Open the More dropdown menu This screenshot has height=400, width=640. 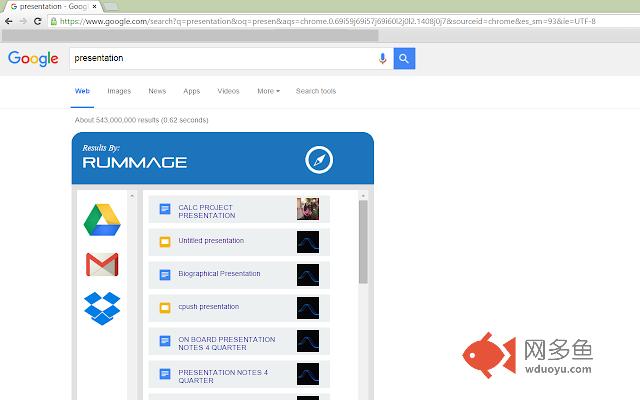(x=269, y=91)
